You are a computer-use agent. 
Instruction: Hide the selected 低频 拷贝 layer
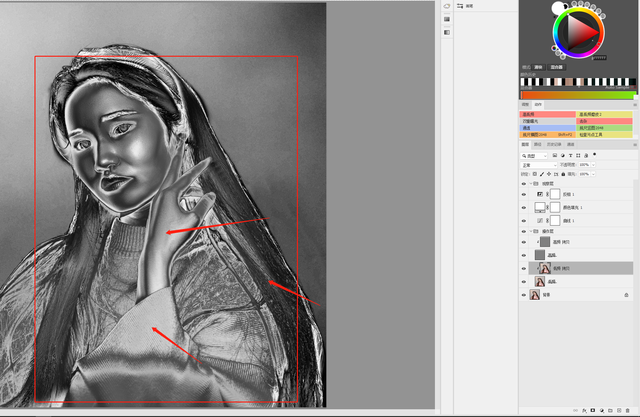tap(524, 268)
